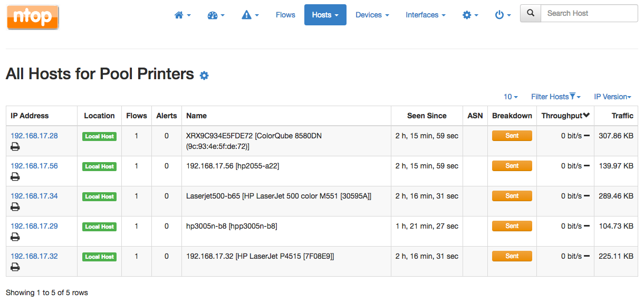Open host link 192.168.17.56
Viewport: 644px width, 301px height.
(x=34, y=166)
